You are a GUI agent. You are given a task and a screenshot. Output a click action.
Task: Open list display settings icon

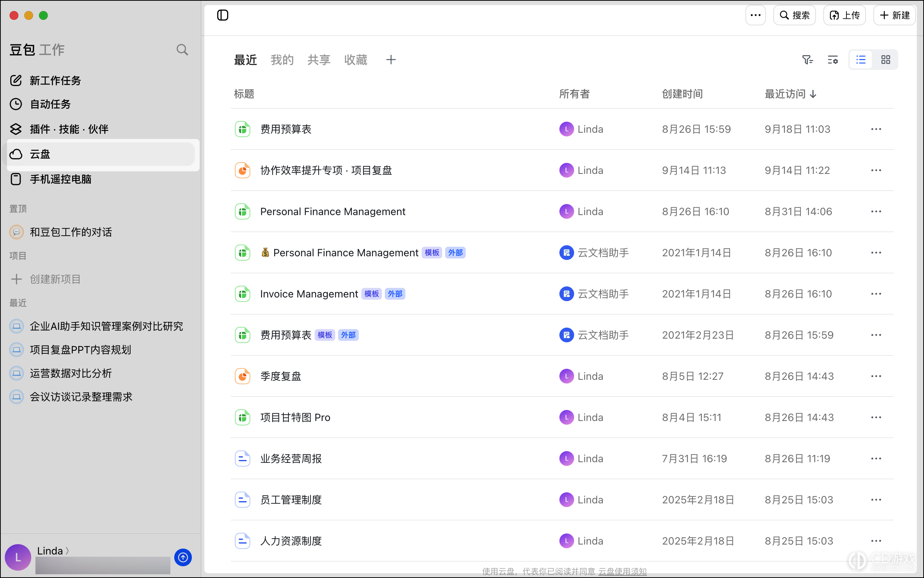(833, 60)
